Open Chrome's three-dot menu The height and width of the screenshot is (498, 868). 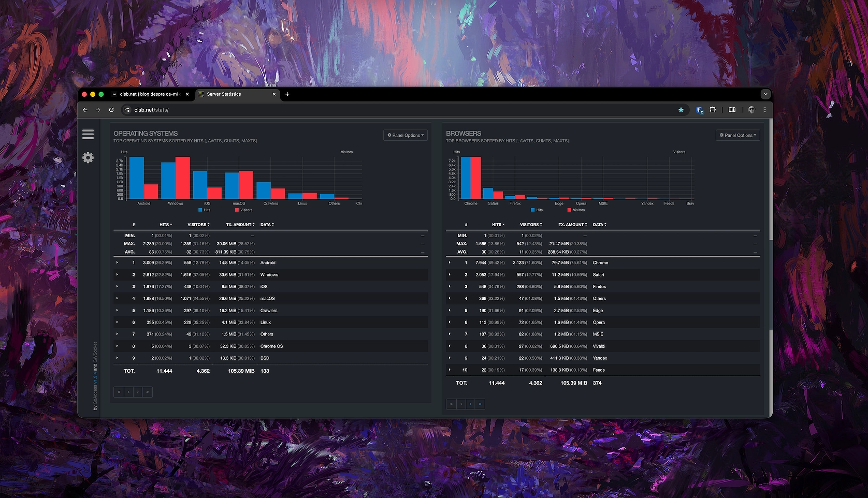point(765,110)
